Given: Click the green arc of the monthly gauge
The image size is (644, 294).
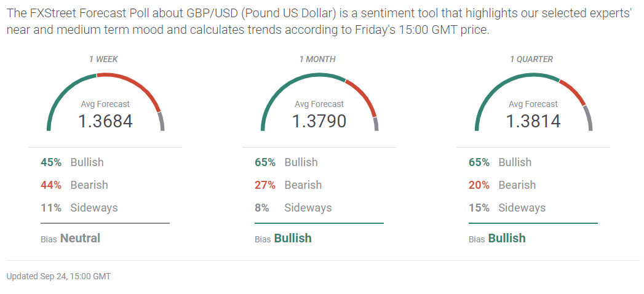Looking at the screenshot, I should point(283,86).
